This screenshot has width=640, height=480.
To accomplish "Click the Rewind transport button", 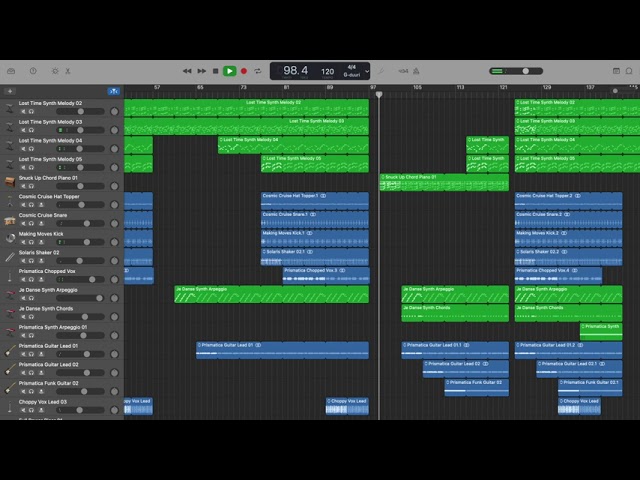I will pos(187,71).
